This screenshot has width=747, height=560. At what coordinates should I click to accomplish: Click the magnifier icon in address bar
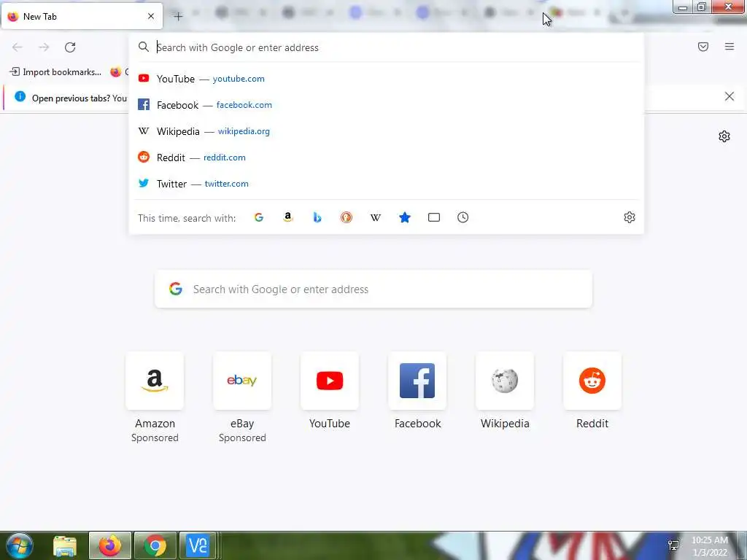144,47
